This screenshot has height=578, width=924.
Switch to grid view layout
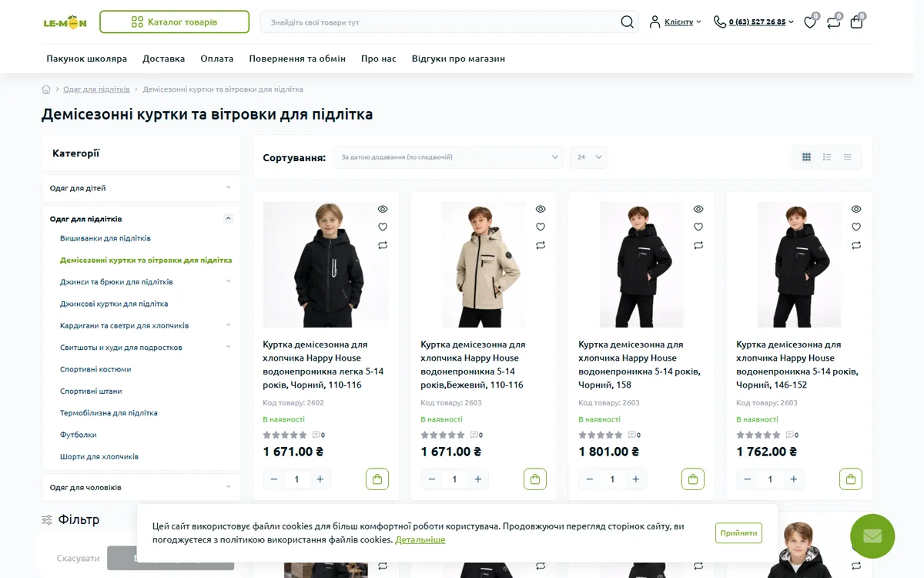pyautogui.click(x=806, y=157)
